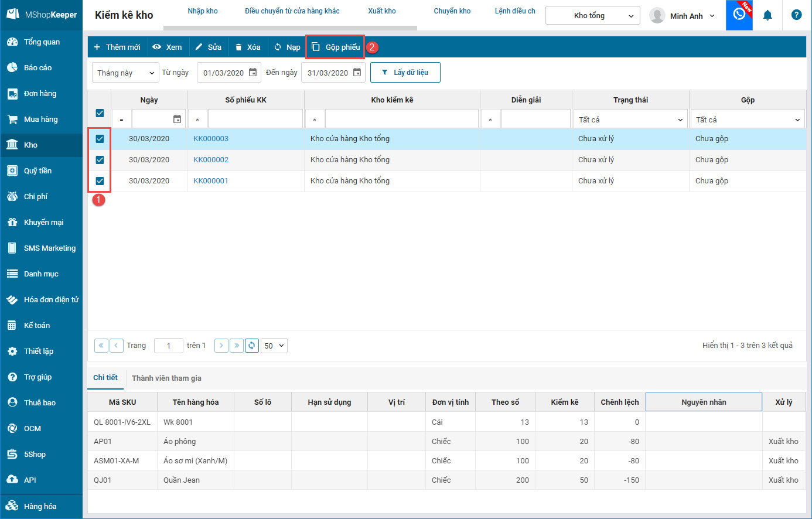
Task: Click the refresh icon in pagination bar
Action: pyautogui.click(x=252, y=346)
